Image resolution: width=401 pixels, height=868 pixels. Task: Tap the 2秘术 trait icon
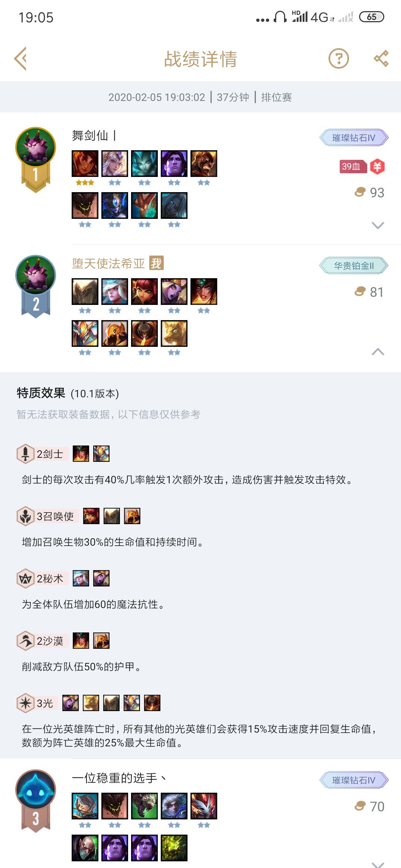click(25, 578)
